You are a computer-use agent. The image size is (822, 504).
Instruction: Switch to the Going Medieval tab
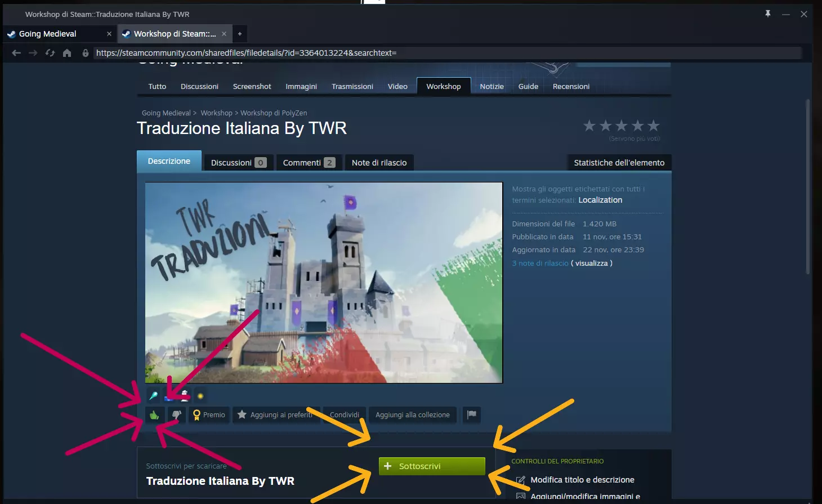pyautogui.click(x=59, y=34)
